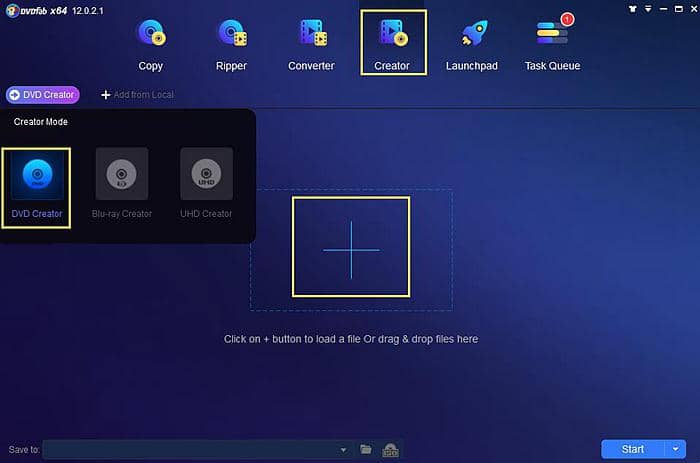
Task: Select the ISO image output icon
Action: coord(391,450)
